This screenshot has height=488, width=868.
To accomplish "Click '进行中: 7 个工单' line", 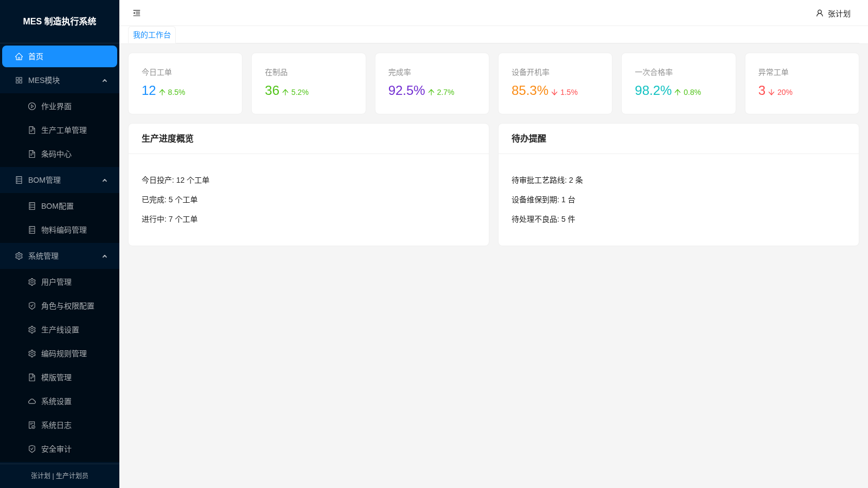I will coord(169,219).
